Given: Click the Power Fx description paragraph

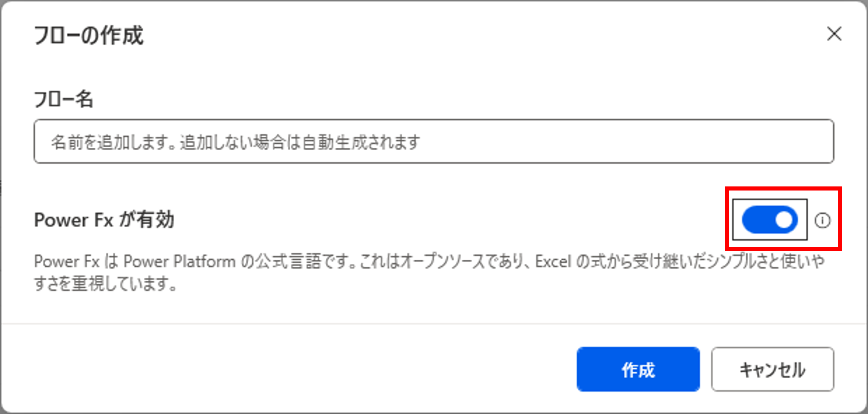Looking at the screenshot, I should [429, 272].
